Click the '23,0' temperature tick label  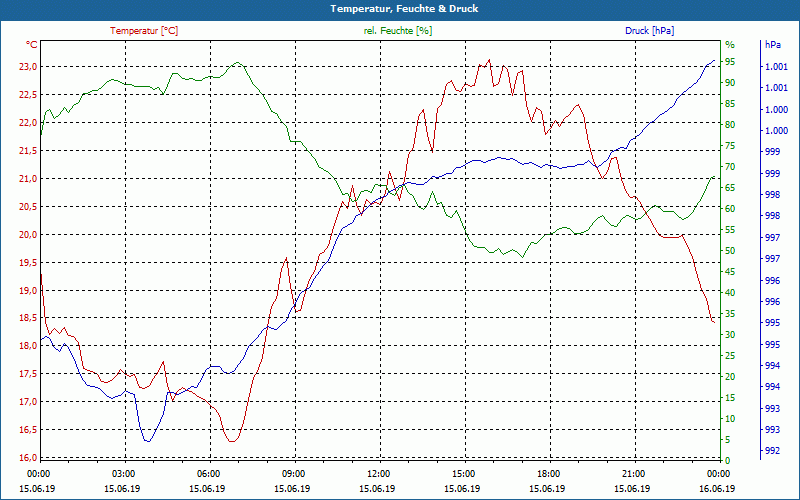pos(28,67)
